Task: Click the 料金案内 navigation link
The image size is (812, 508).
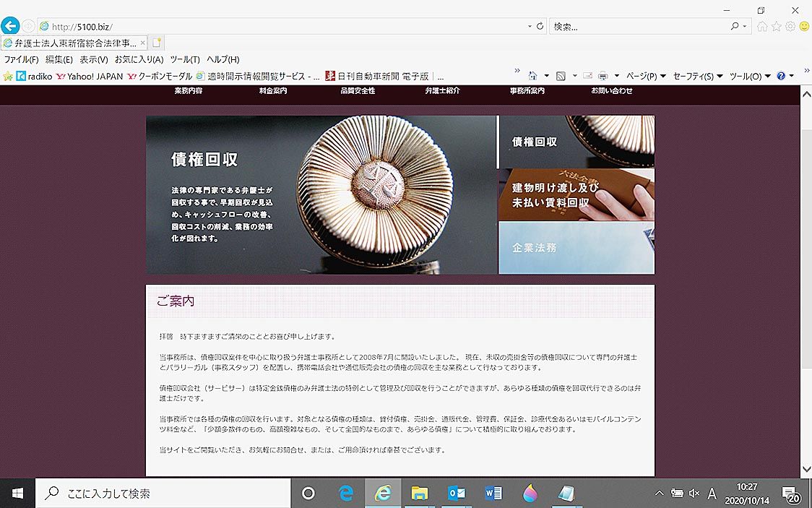Action: (273, 91)
